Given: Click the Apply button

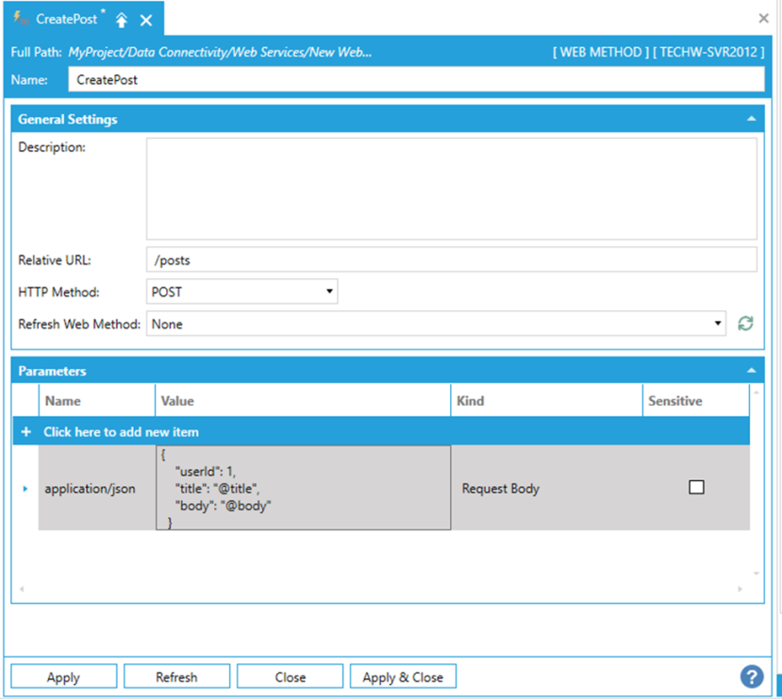Looking at the screenshot, I should click(x=63, y=676).
